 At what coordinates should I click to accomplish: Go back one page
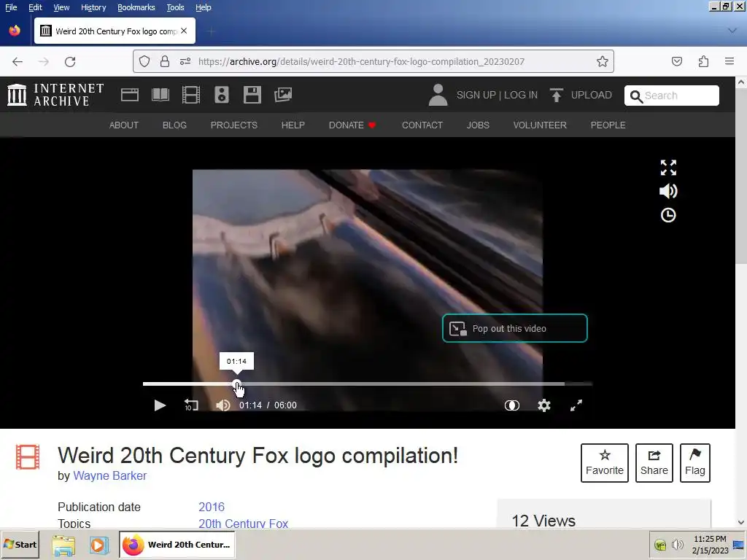click(x=18, y=61)
